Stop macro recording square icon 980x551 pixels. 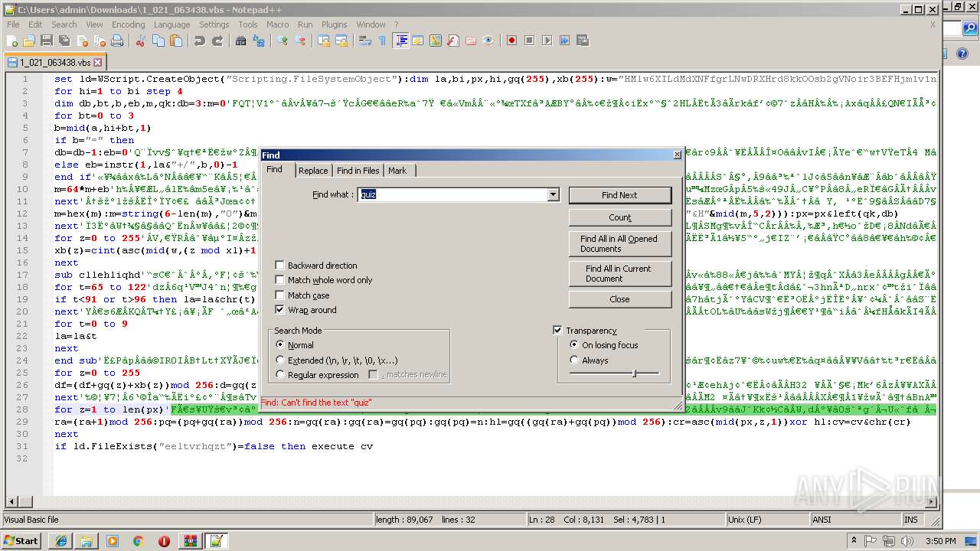point(529,41)
